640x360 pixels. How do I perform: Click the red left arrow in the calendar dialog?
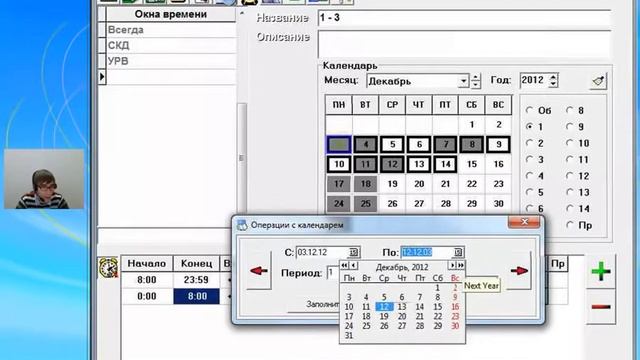(259, 271)
